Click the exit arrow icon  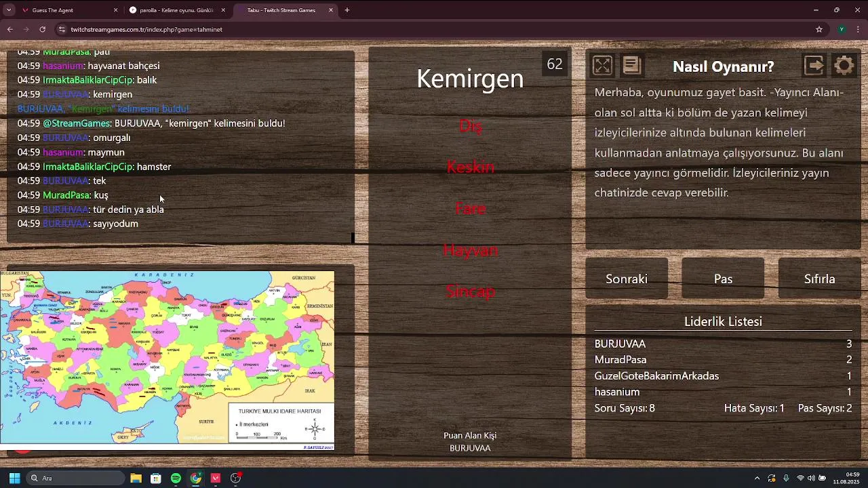(x=814, y=65)
